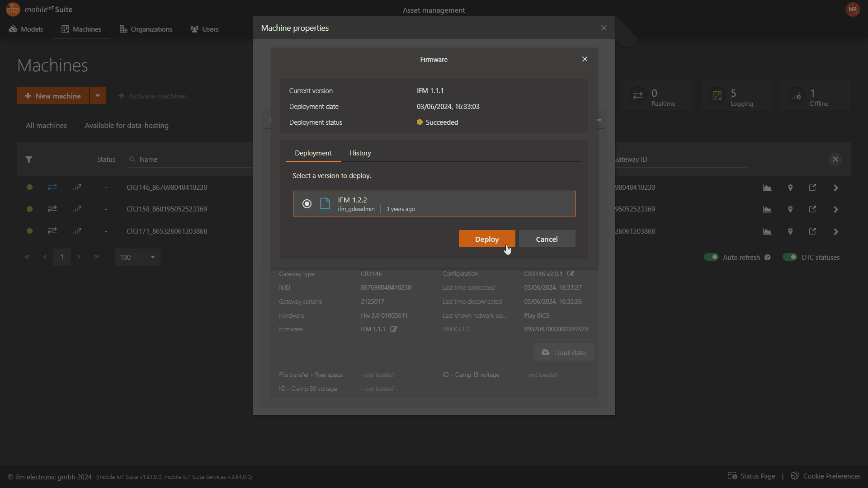868x488 pixels.
Task: Expand the CR3146 row chevron arrow
Action: click(836, 188)
